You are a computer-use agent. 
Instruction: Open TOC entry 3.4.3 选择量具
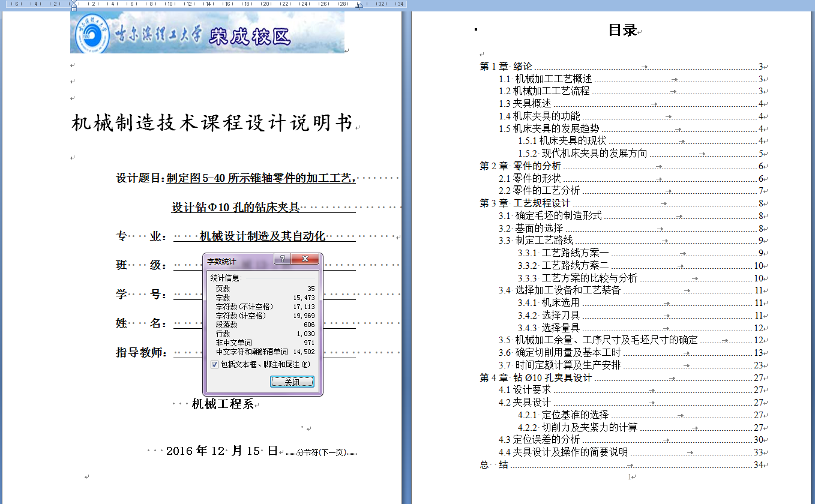[640, 328]
